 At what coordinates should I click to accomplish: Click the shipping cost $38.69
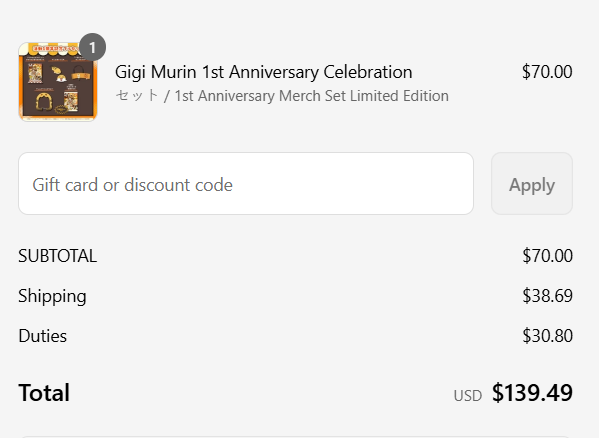click(547, 296)
